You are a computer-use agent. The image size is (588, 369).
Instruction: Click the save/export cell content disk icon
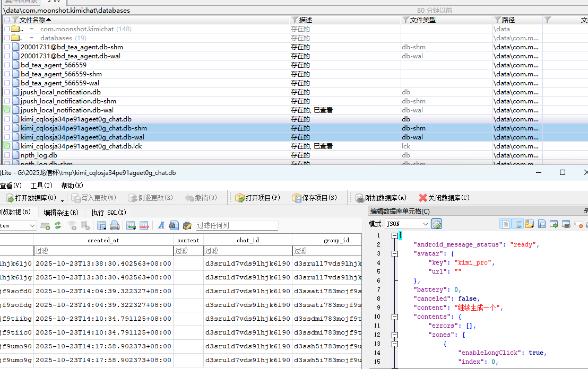point(542,224)
